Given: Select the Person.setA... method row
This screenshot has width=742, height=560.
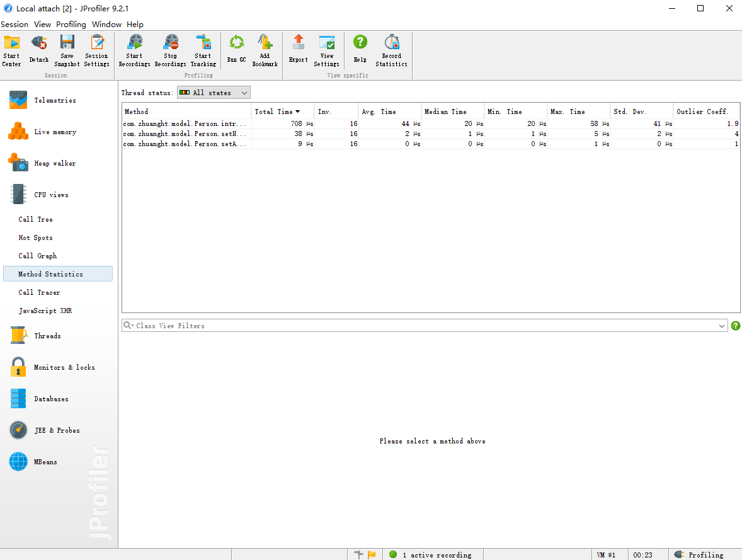Looking at the screenshot, I should 431,144.
